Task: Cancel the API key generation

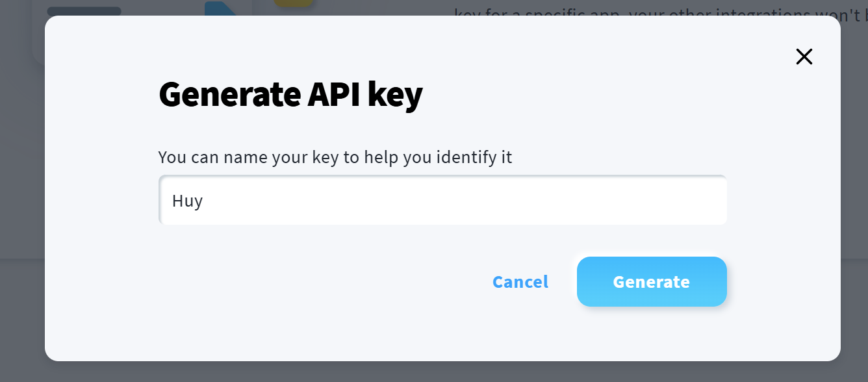Action: [x=520, y=282]
